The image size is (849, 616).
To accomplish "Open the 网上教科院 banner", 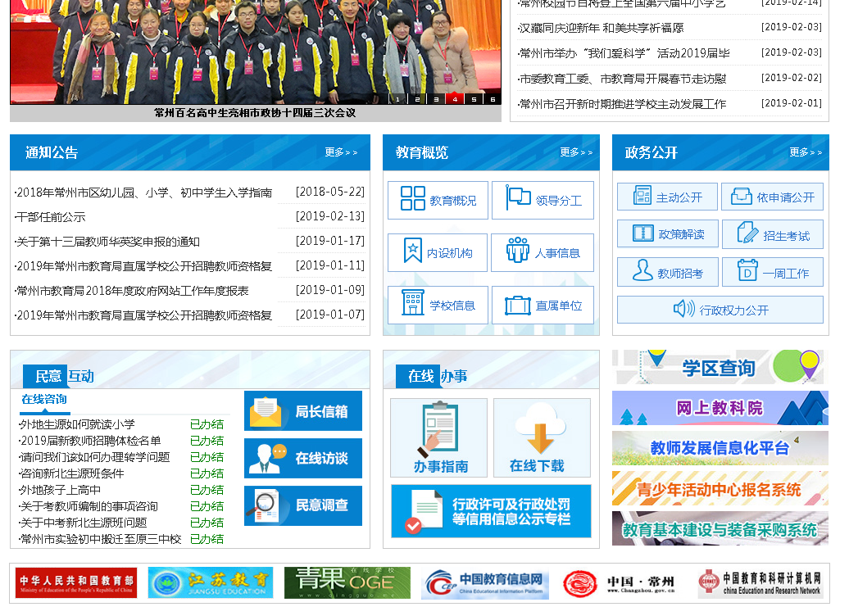I will coord(720,408).
